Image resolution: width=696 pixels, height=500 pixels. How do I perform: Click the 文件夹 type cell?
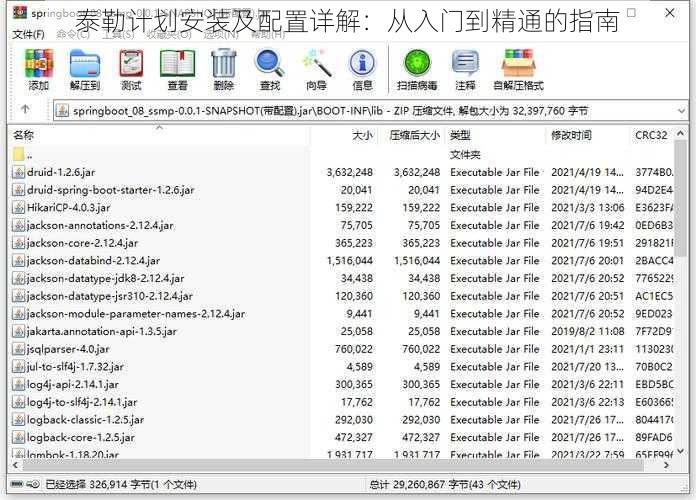pos(465,155)
